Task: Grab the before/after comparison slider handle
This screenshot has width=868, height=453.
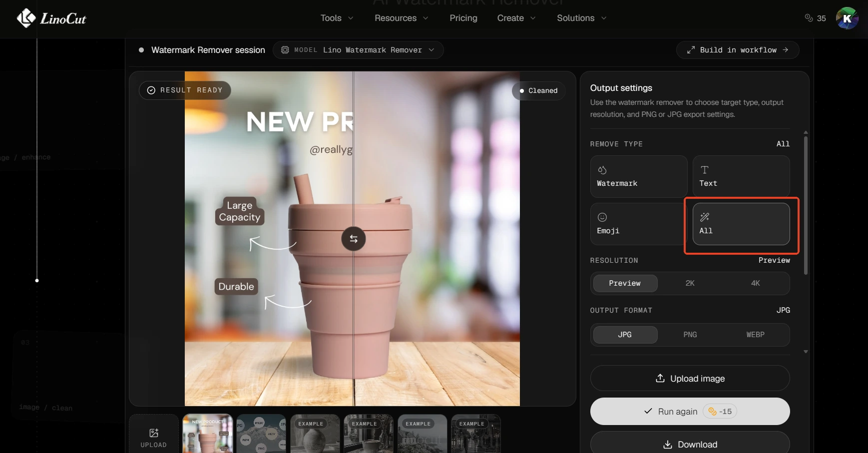Action: tap(354, 239)
